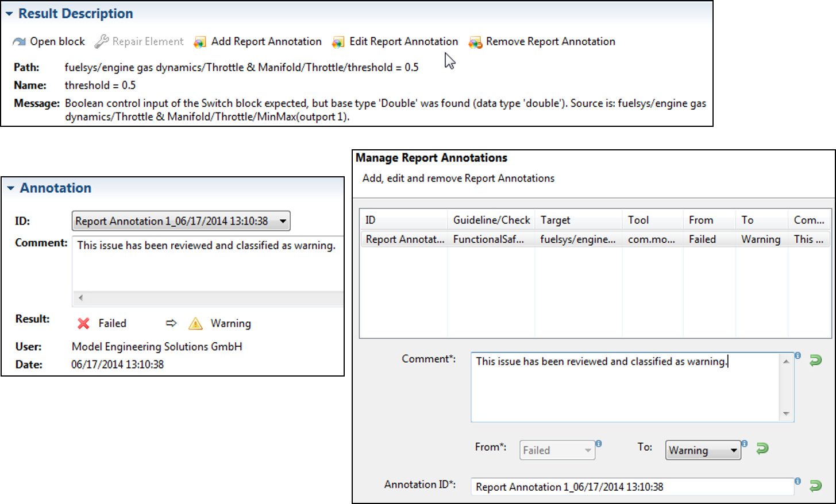Open the annotation ID dropdown

point(283,221)
